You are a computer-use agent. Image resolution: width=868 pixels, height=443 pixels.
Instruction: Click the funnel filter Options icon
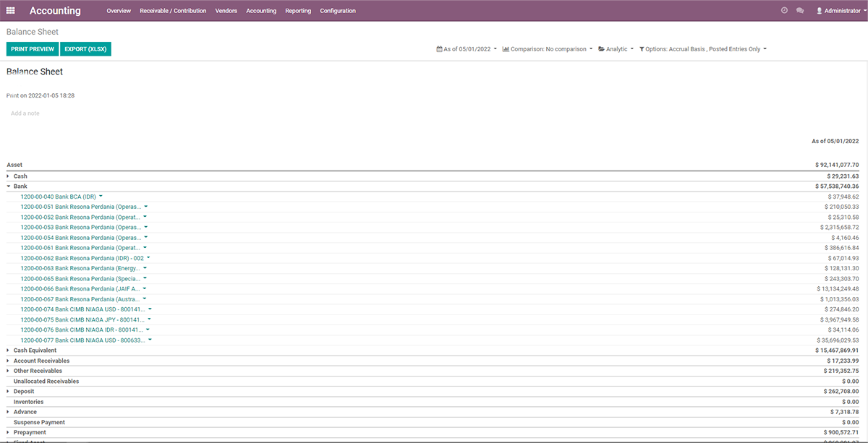coord(642,49)
